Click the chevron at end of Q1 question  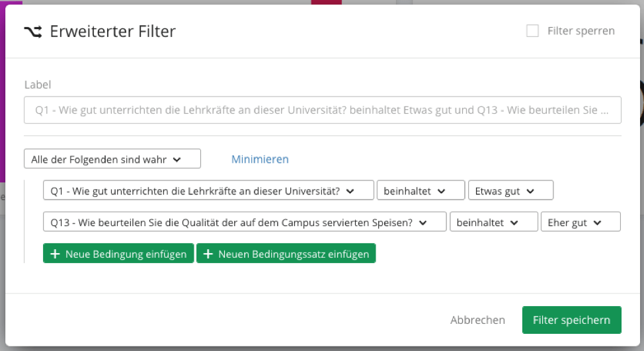point(350,191)
